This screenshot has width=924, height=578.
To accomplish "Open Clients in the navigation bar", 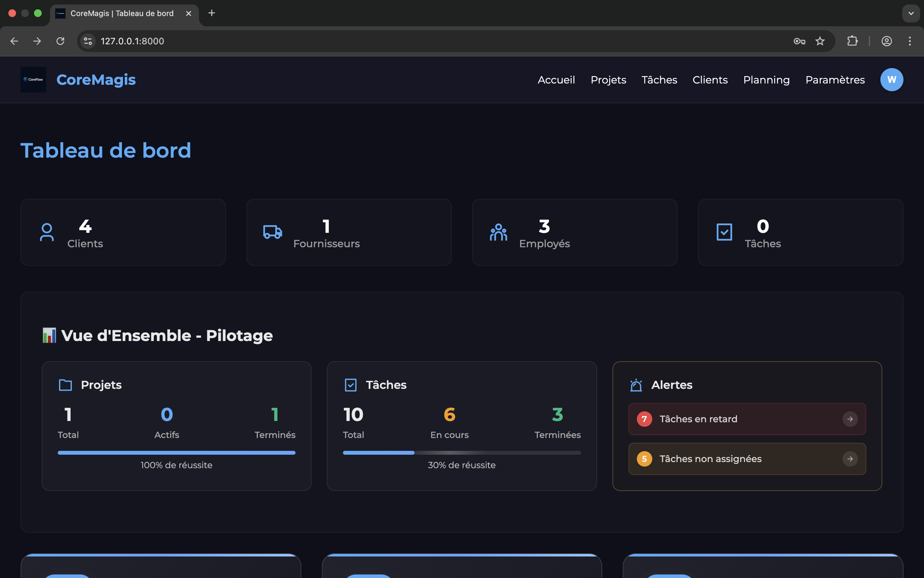I will click(x=710, y=80).
